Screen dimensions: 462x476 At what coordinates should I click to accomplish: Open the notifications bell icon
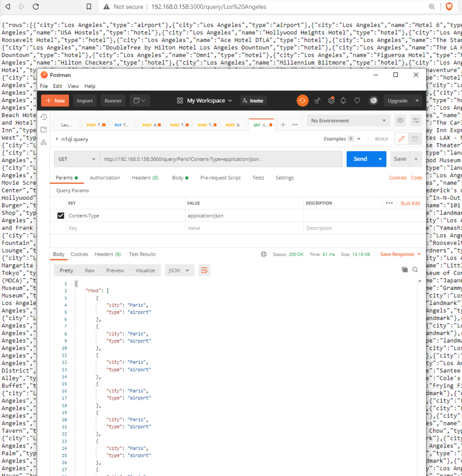(343, 100)
